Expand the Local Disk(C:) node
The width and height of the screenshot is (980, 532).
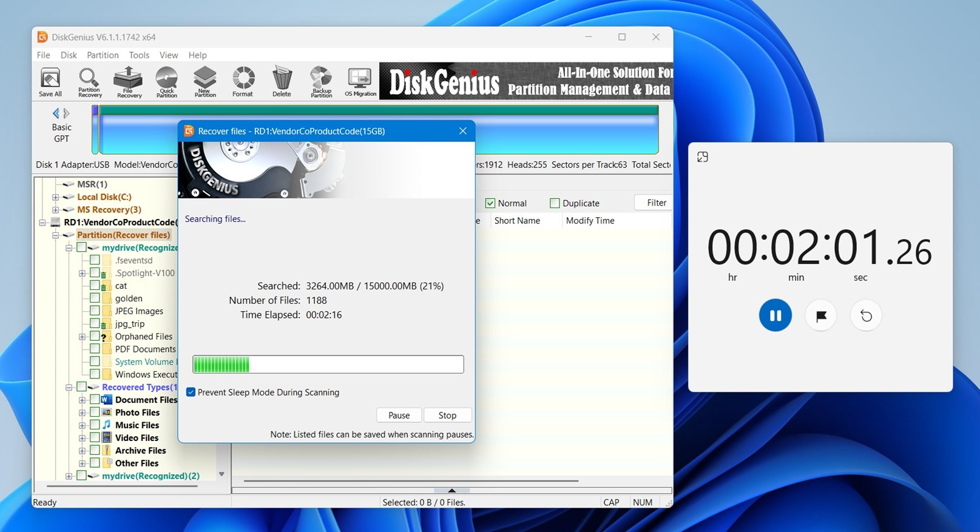(x=56, y=197)
